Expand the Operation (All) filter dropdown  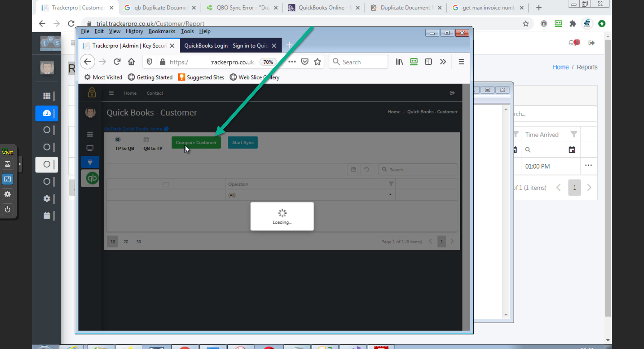pyautogui.click(x=390, y=195)
